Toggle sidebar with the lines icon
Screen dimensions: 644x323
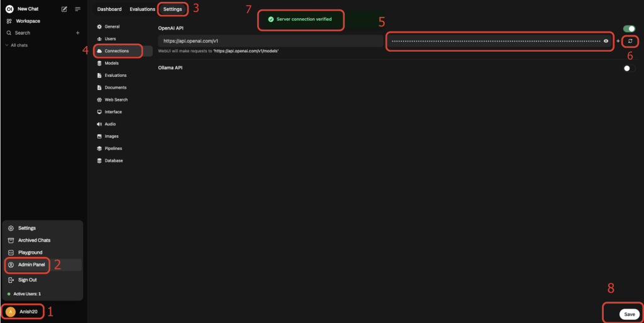(x=77, y=9)
